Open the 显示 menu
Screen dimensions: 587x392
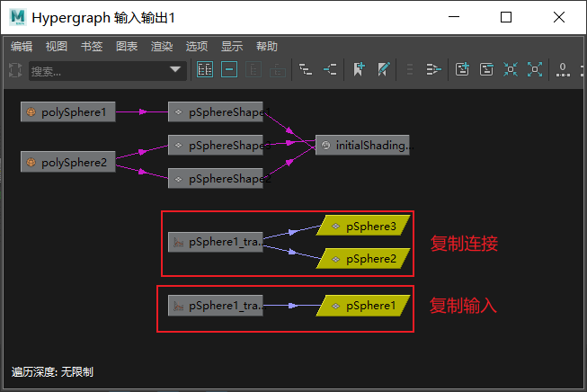232,47
